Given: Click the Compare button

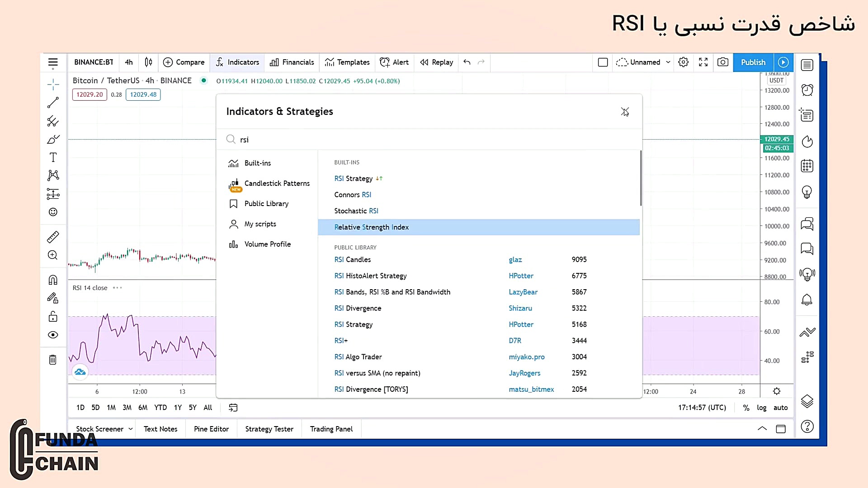Looking at the screenshot, I should 184,62.
